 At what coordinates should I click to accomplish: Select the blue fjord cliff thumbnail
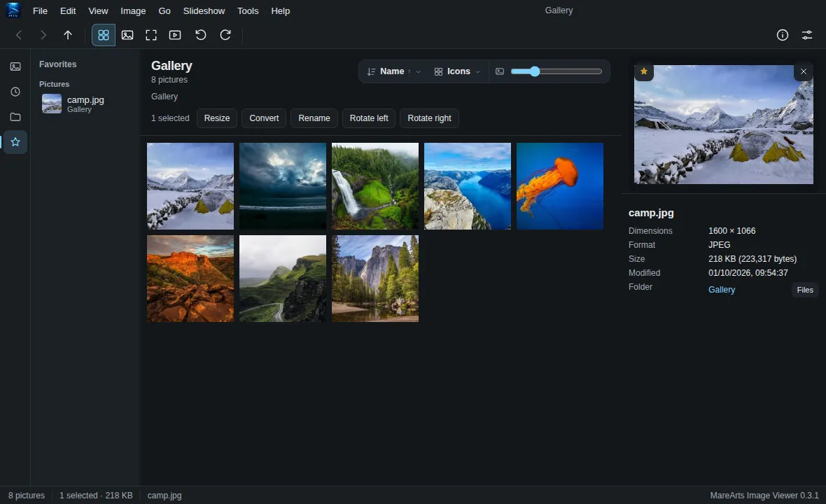point(468,186)
